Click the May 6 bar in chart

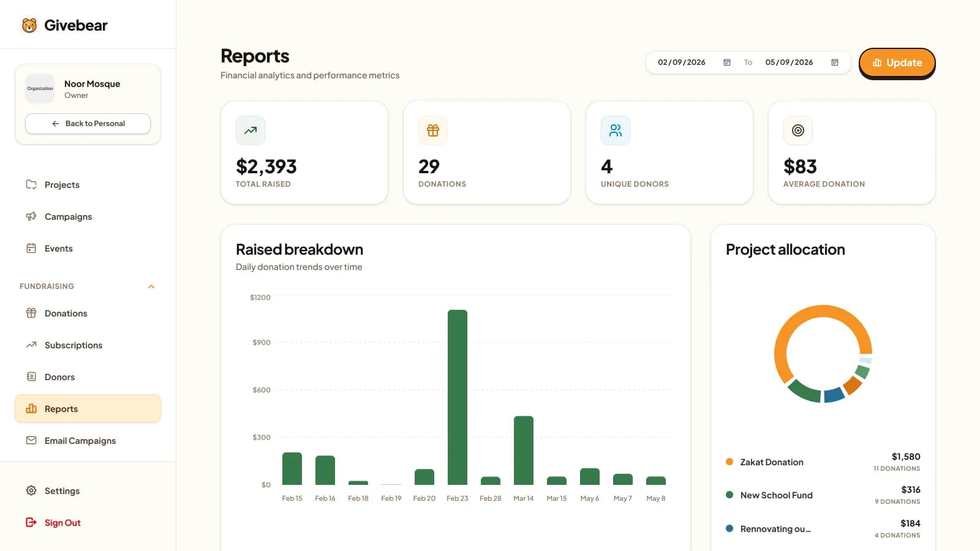pyautogui.click(x=590, y=476)
